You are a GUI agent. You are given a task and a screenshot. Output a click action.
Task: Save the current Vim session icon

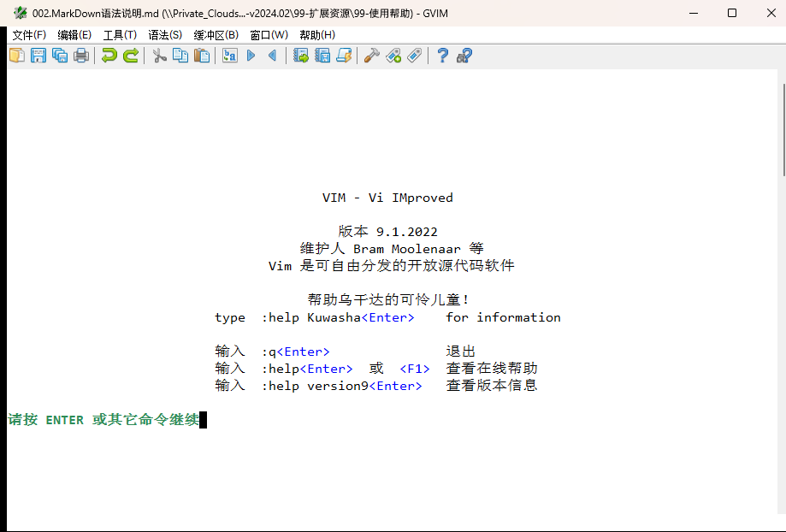322,55
